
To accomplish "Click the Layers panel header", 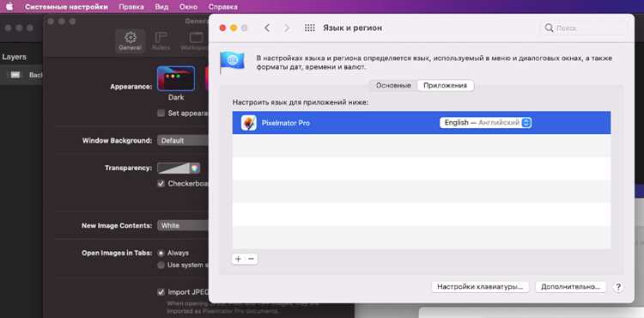I will point(15,57).
